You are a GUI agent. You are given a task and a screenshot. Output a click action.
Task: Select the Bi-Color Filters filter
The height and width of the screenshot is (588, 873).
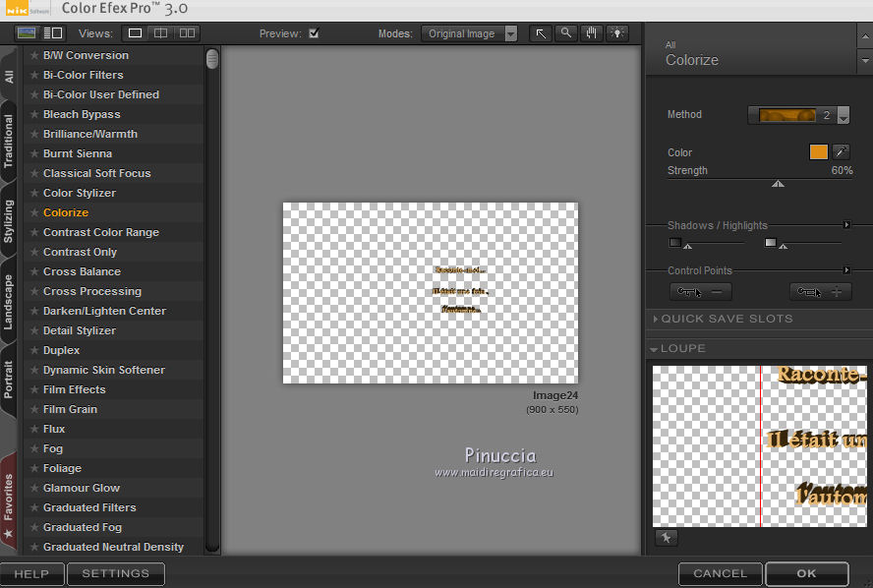coord(84,75)
